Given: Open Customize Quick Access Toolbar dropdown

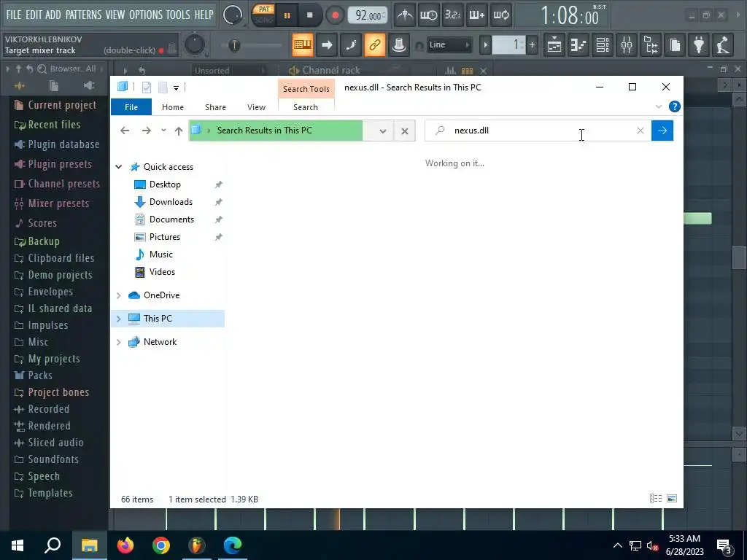Looking at the screenshot, I should (x=176, y=87).
